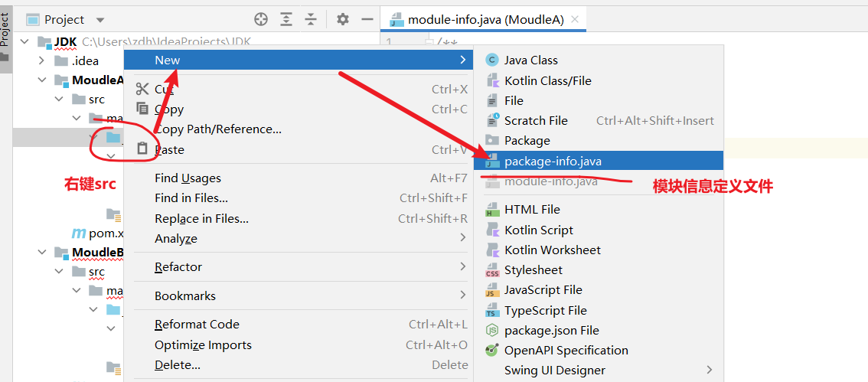Screen dimensions: 868x382
Task: Click the Copy pages icon
Action: click(x=142, y=109)
